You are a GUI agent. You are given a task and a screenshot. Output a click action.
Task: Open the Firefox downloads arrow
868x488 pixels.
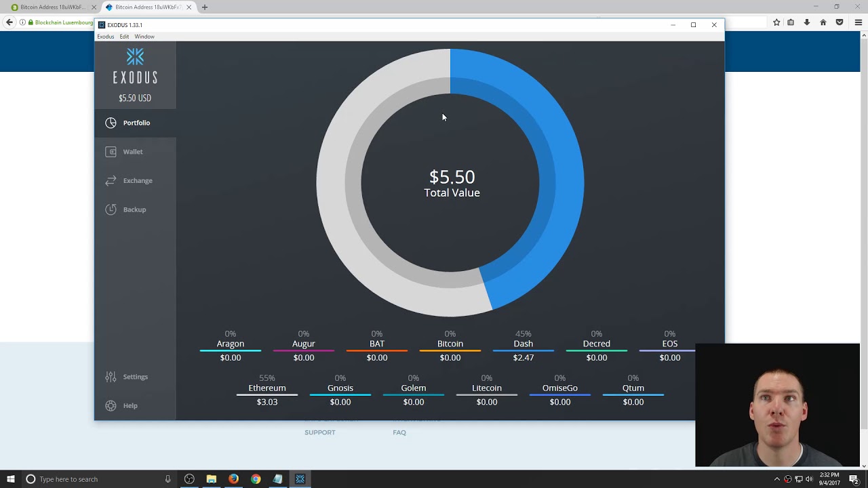(x=807, y=22)
